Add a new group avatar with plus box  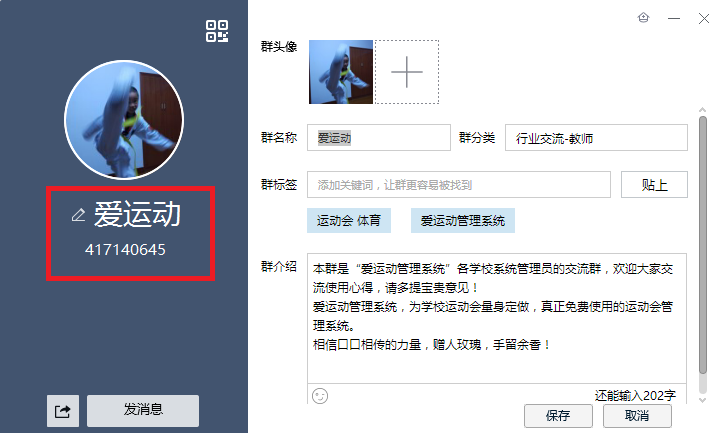coord(407,72)
